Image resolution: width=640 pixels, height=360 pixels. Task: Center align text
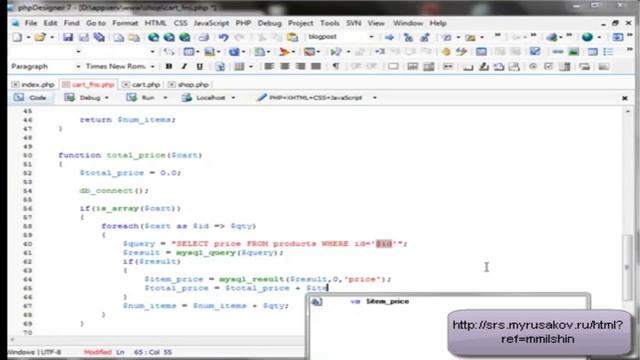pyautogui.click(x=284, y=66)
